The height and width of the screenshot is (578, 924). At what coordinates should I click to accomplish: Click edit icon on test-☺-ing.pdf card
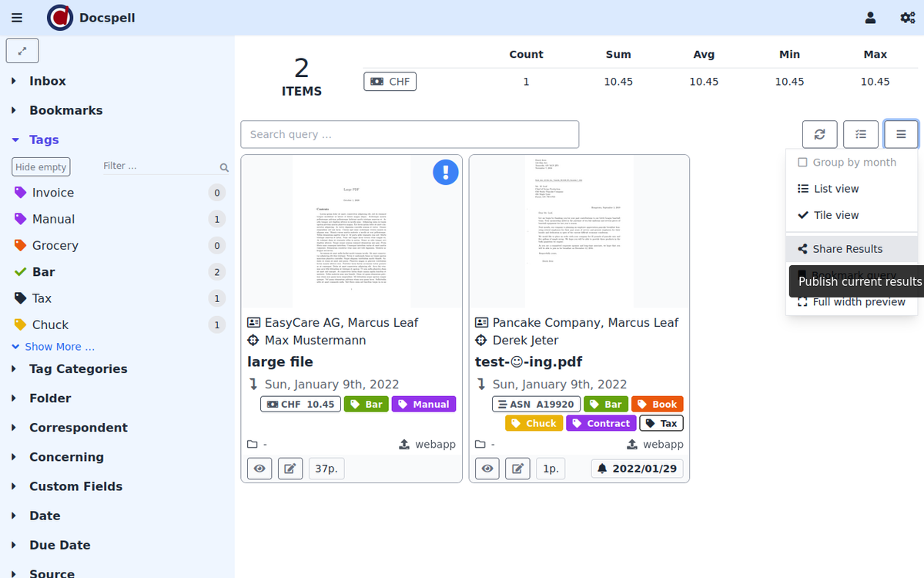(517, 468)
